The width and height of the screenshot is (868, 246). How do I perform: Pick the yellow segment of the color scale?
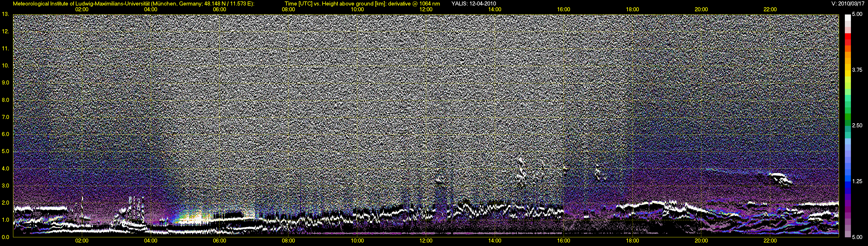[x=848, y=73]
